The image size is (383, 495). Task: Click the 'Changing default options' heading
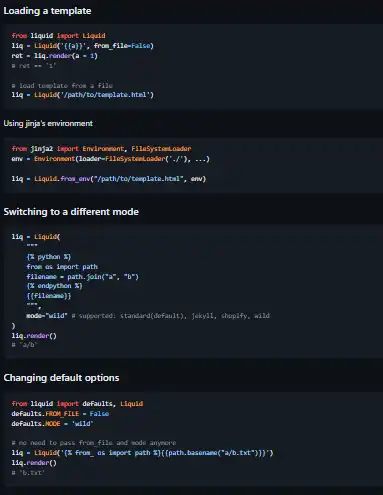(61, 378)
